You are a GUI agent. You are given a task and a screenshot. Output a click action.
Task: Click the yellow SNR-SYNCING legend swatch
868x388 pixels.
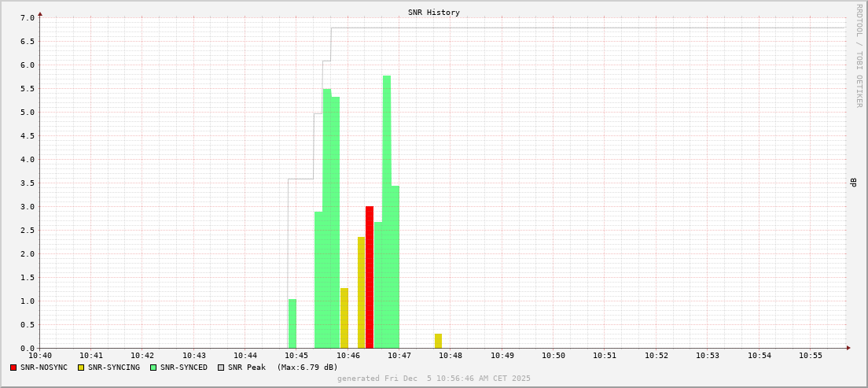pos(81,368)
